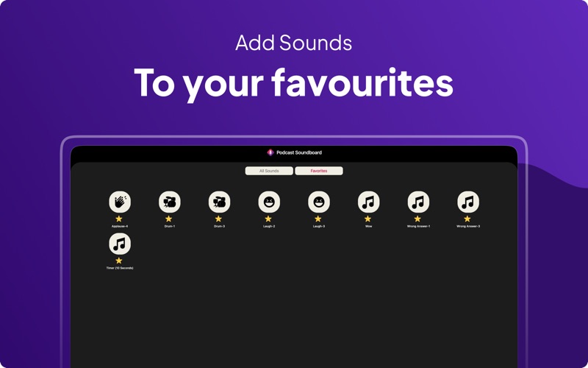Play the Laugh-2 laughing face sound

click(269, 202)
